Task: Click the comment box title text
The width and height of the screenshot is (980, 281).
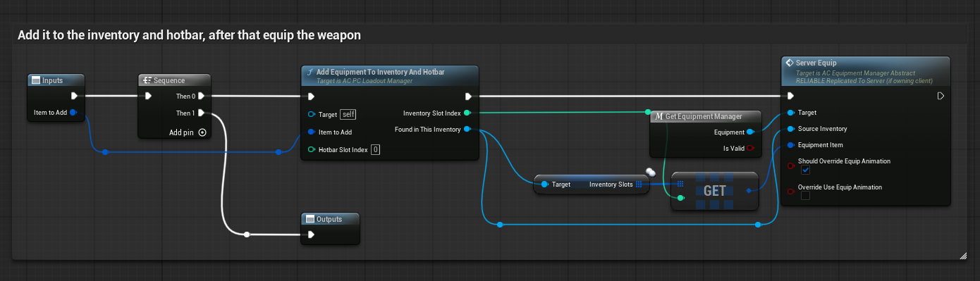Action: tap(189, 35)
